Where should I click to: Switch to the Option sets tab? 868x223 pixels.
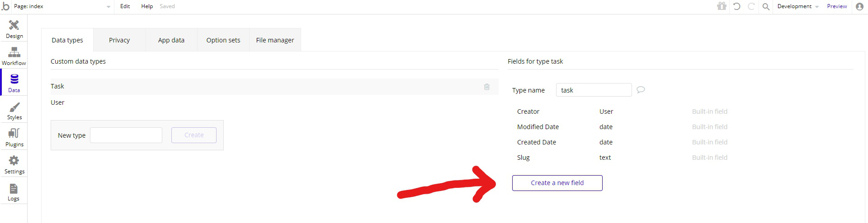[223, 40]
